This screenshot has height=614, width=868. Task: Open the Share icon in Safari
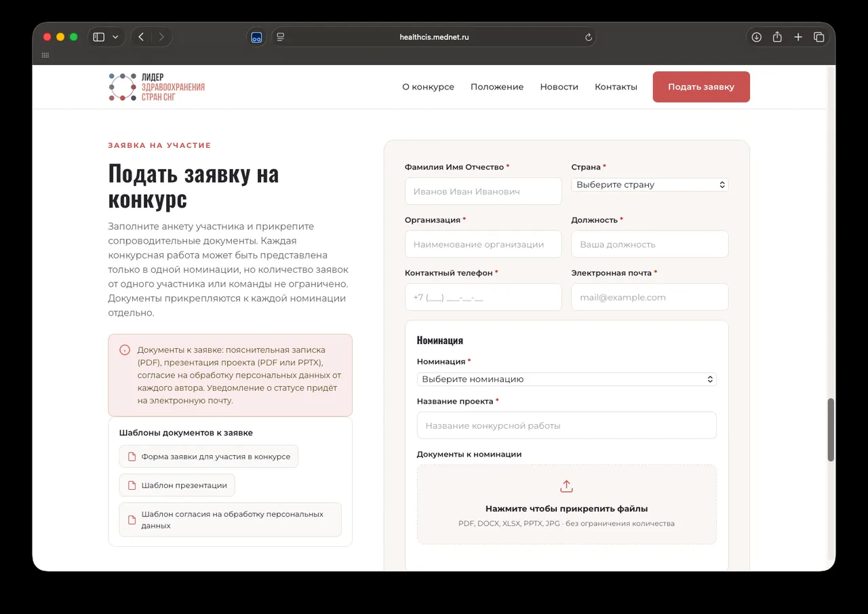tap(778, 37)
